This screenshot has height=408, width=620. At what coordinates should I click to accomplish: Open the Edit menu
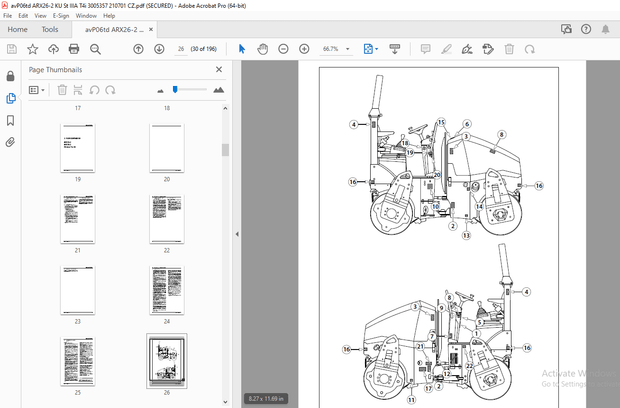click(23, 16)
